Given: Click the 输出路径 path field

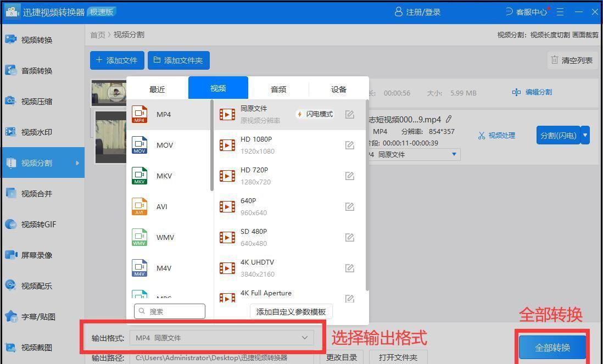Looking at the screenshot, I should (x=222, y=357).
